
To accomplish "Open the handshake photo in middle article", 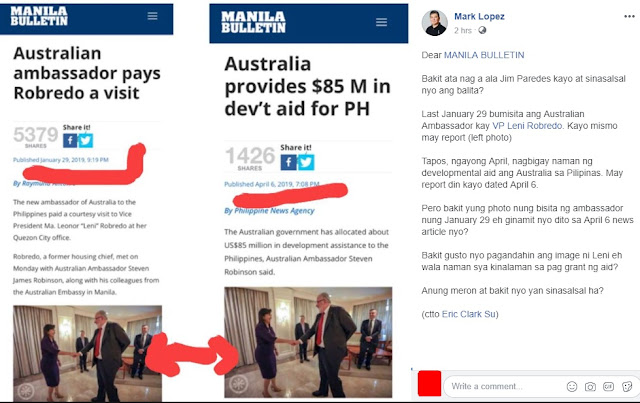I will [x=308, y=342].
